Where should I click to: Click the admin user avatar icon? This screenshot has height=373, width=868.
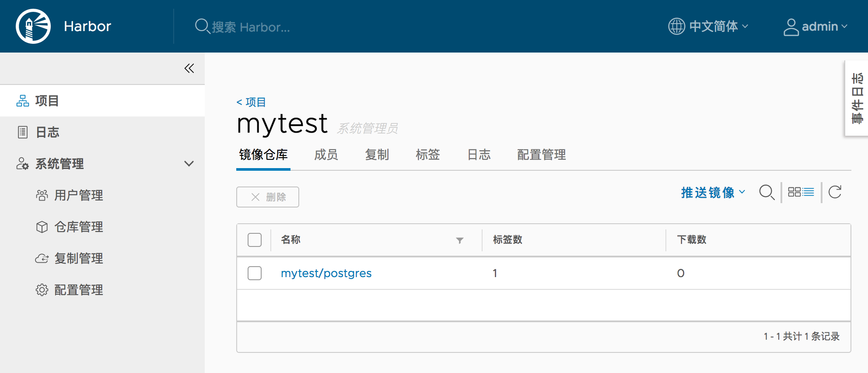pyautogui.click(x=791, y=27)
